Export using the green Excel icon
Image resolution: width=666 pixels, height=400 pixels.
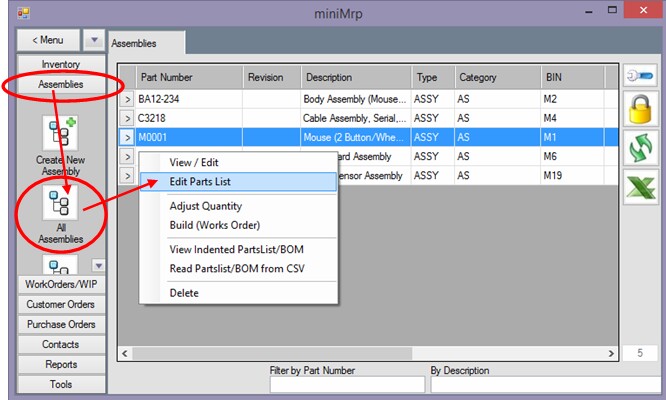[640, 186]
